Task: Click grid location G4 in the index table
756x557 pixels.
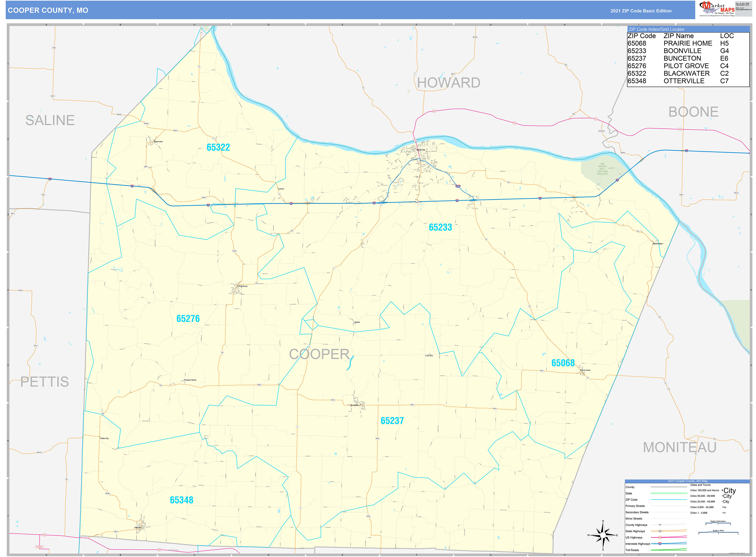Action: coord(724,51)
